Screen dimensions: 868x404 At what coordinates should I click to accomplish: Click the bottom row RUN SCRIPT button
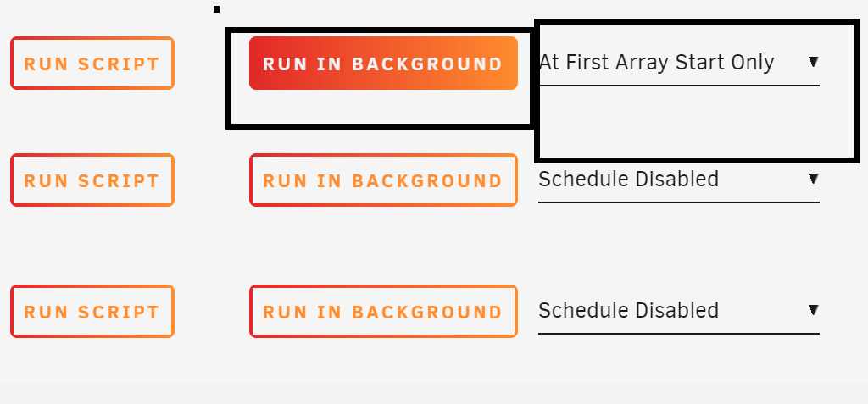[92, 311]
